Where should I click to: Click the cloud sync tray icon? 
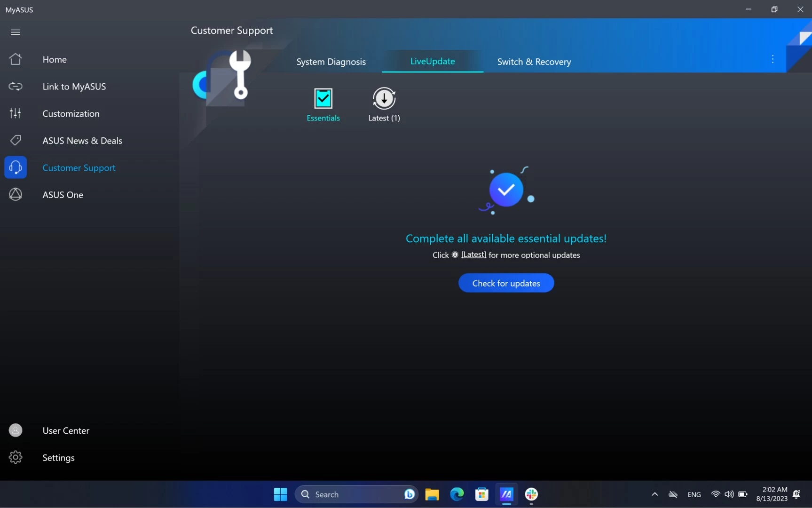[673, 494]
